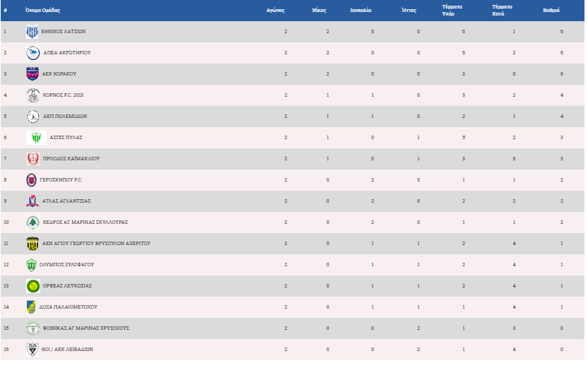Click goals-against 0 in ΑΕΚ ΚΟΡΑΚΟΥ row
This screenshot has height=368, width=588.
coord(514,74)
